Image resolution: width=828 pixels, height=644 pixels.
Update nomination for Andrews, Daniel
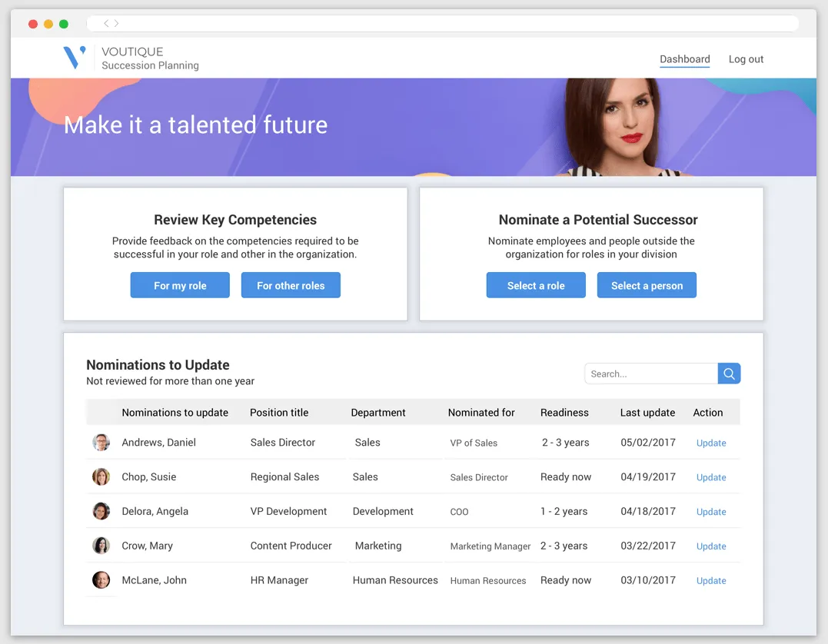point(710,443)
